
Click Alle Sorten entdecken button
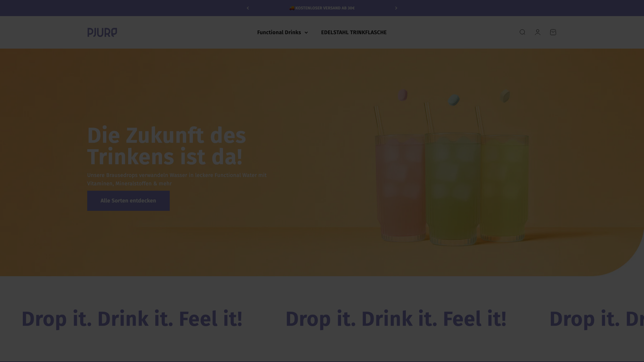[128, 201]
